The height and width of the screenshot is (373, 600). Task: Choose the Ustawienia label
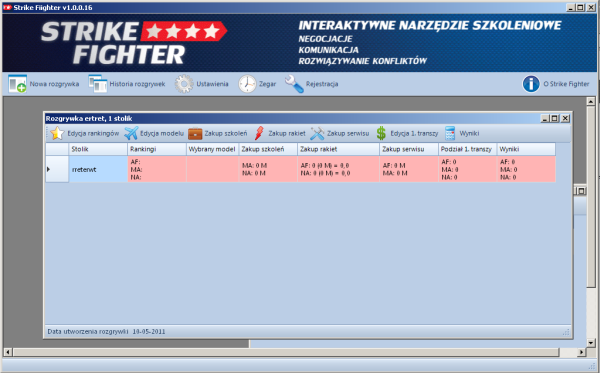[x=212, y=84]
